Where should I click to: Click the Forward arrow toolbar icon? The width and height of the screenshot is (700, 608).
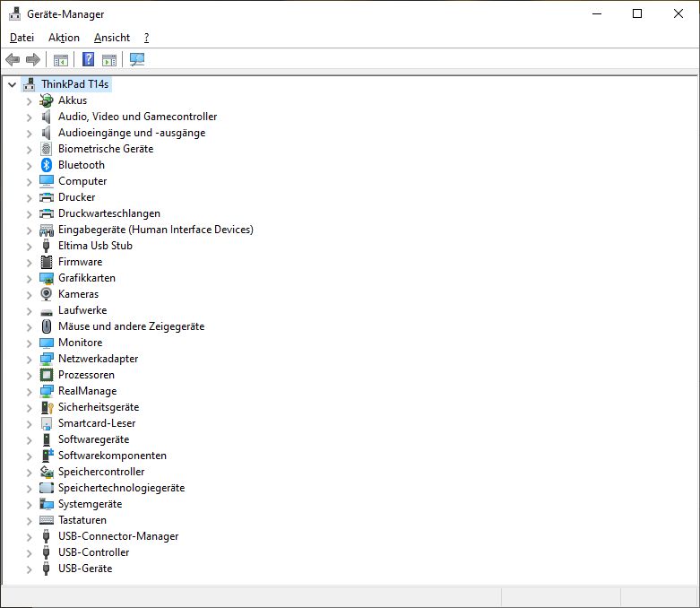pos(33,59)
